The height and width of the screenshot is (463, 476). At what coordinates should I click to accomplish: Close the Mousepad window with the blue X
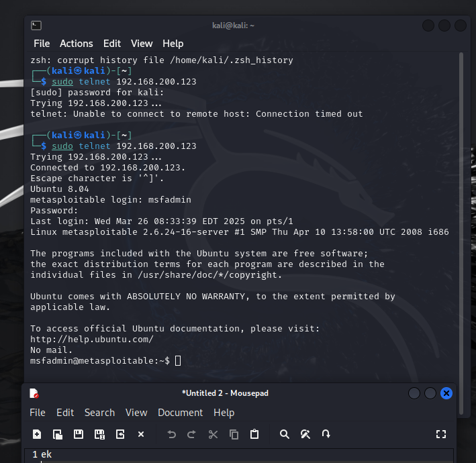[x=446, y=393]
